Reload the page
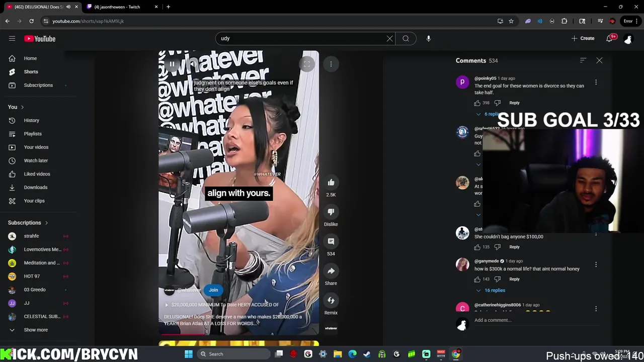The width and height of the screenshot is (644, 362). coord(31,21)
